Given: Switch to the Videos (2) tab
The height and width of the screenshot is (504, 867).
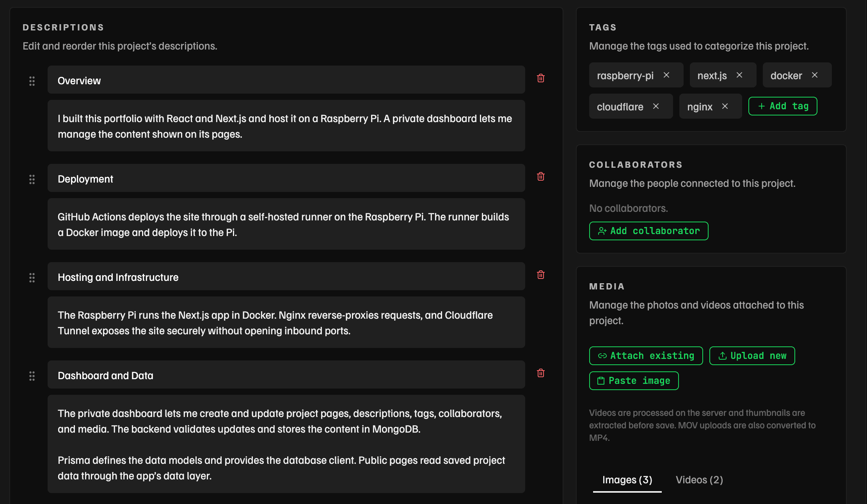Looking at the screenshot, I should click(699, 480).
